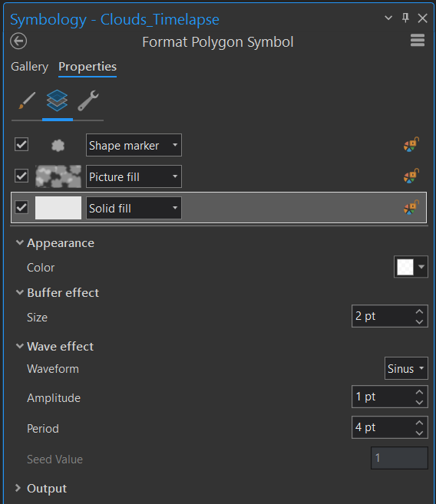
Task: Uncheck the Shape marker layer checkbox
Action: (x=21, y=144)
